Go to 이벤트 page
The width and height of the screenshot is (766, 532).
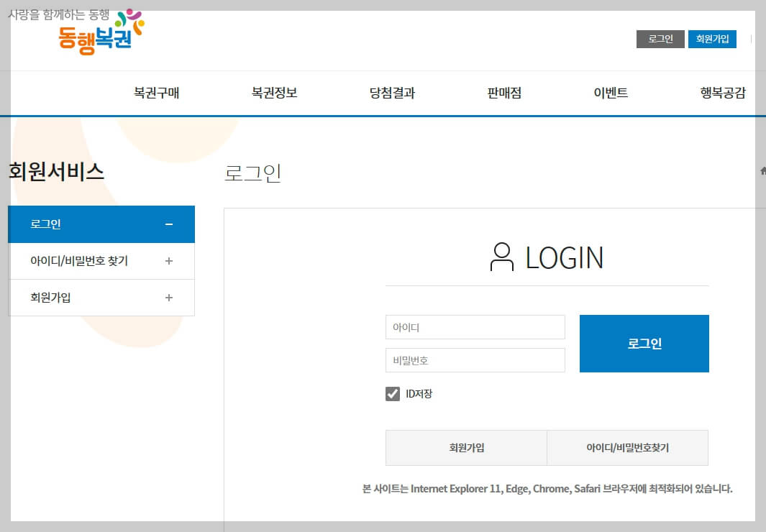click(611, 93)
